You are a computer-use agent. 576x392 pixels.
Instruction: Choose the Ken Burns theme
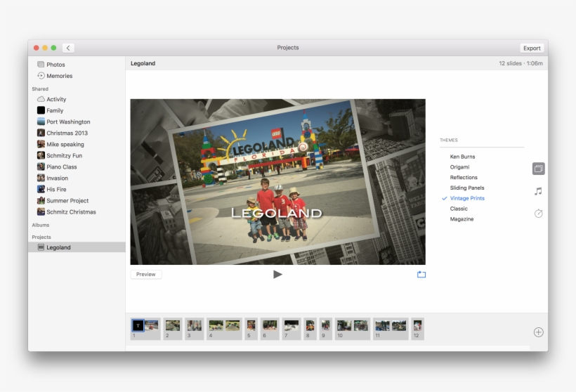(x=462, y=157)
